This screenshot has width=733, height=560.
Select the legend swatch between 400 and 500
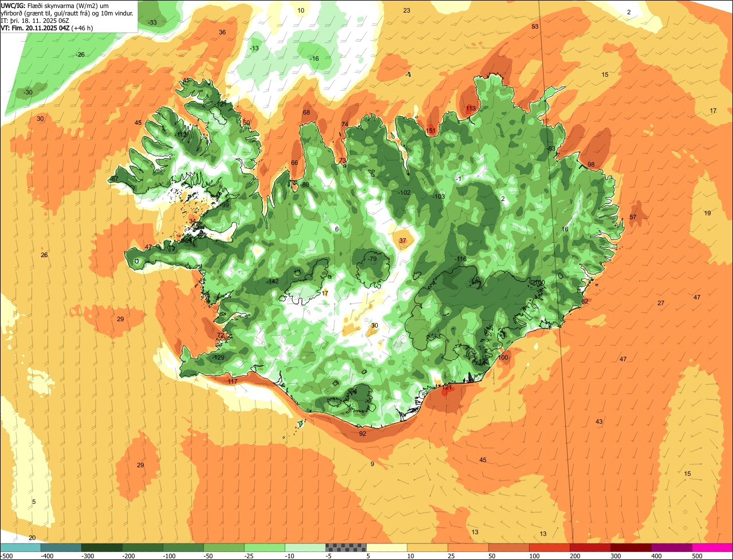pyautogui.click(x=672, y=547)
